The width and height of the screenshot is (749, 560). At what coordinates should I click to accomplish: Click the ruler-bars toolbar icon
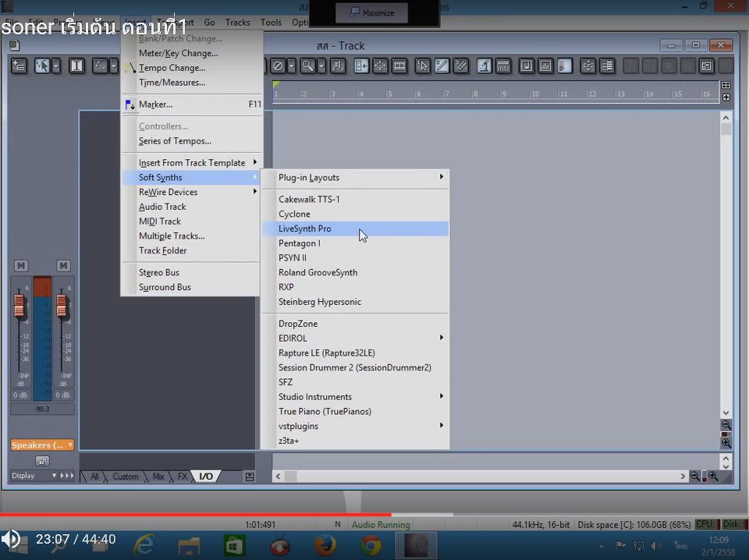503,66
